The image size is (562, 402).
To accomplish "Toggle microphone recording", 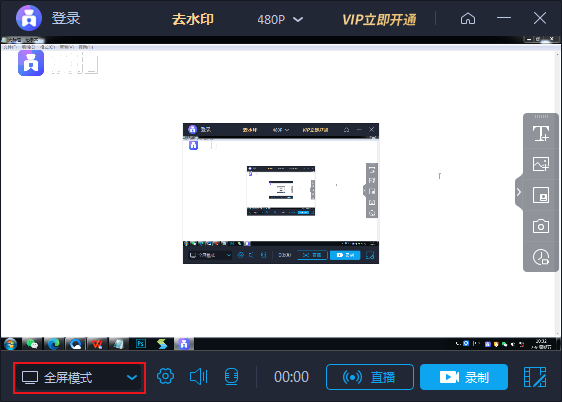I will tap(231, 377).
